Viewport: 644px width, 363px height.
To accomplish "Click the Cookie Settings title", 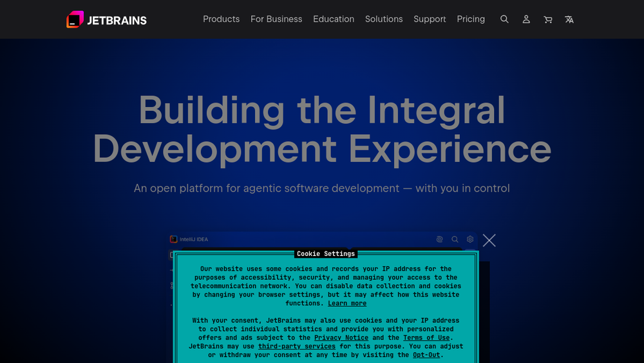I will (326, 254).
